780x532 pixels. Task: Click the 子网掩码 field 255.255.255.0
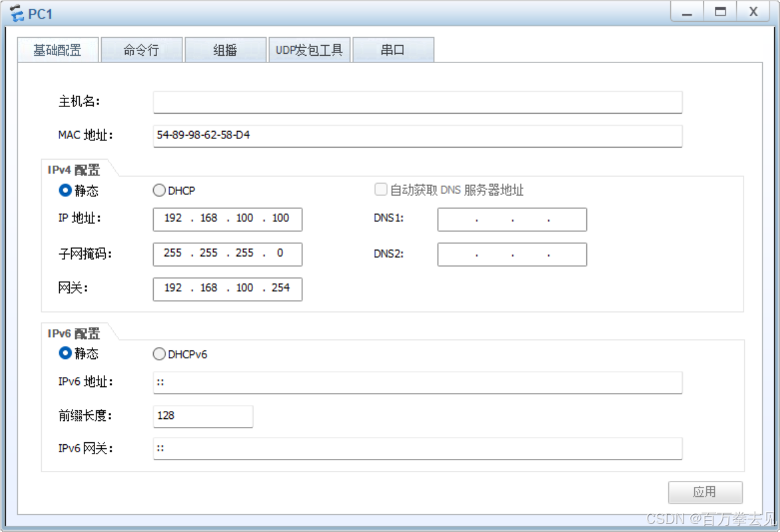[228, 254]
